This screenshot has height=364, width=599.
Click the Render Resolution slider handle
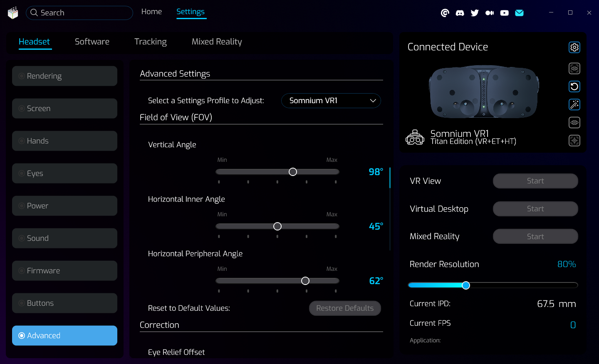coord(466,285)
